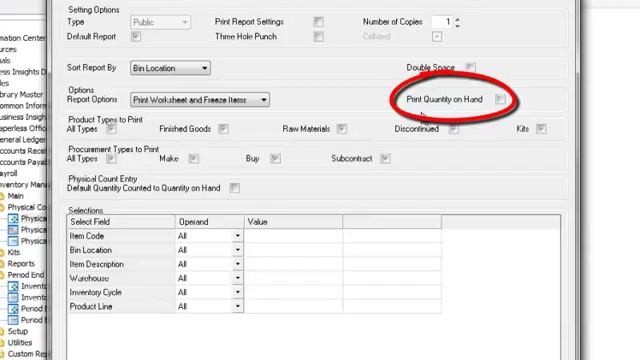Open the Period End folder in sidebar
The height and width of the screenshot is (360, 640).
tap(25, 275)
